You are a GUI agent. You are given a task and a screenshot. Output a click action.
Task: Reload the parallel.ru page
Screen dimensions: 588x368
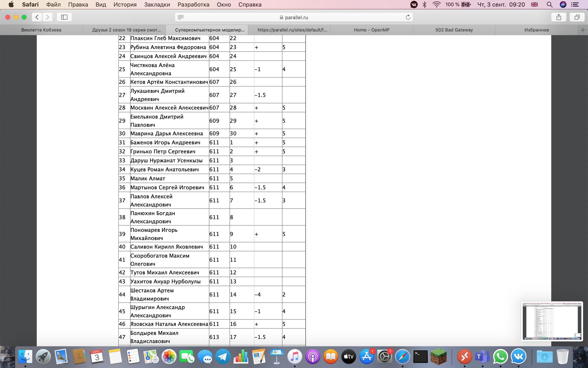(408, 17)
